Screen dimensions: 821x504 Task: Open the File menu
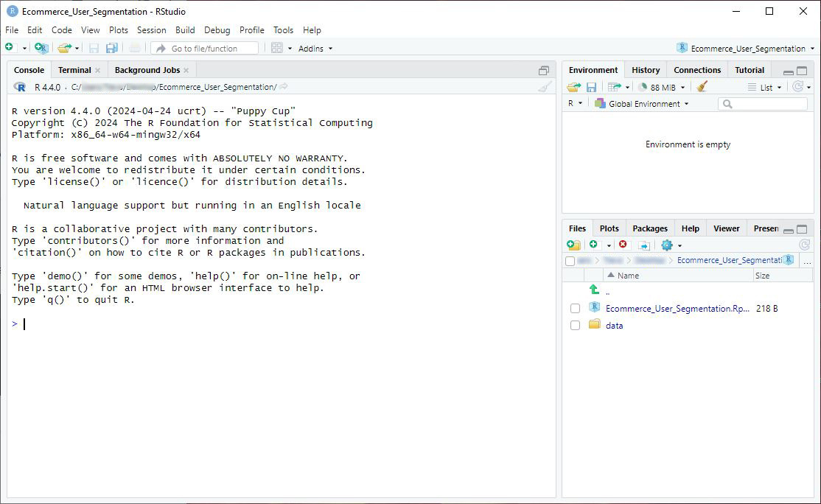click(x=12, y=29)
